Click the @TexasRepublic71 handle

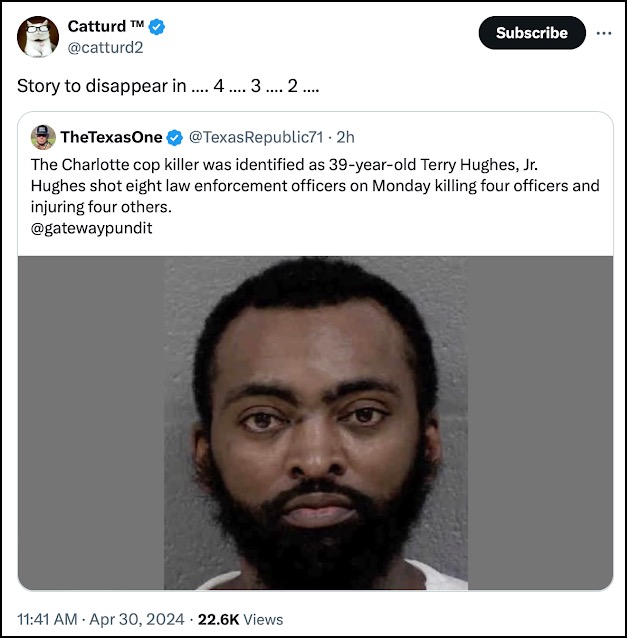tap(255, 137)
